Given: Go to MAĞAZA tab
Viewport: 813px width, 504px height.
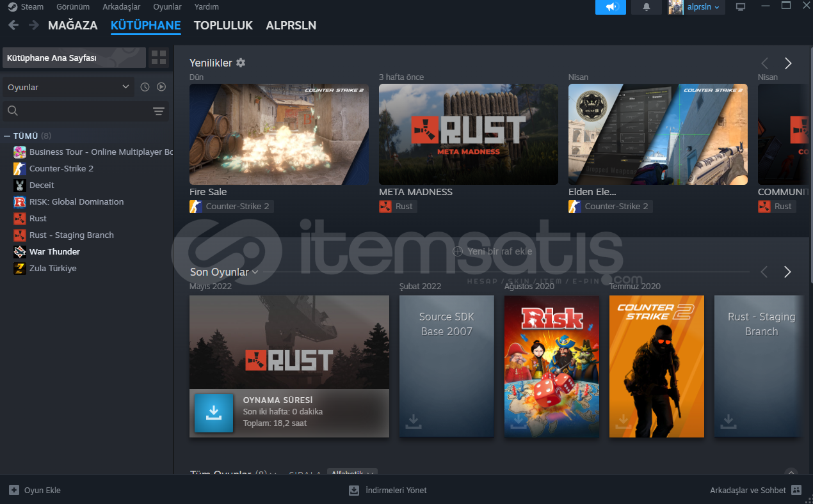Looking at the screenshot, I should tap(73, 26).
